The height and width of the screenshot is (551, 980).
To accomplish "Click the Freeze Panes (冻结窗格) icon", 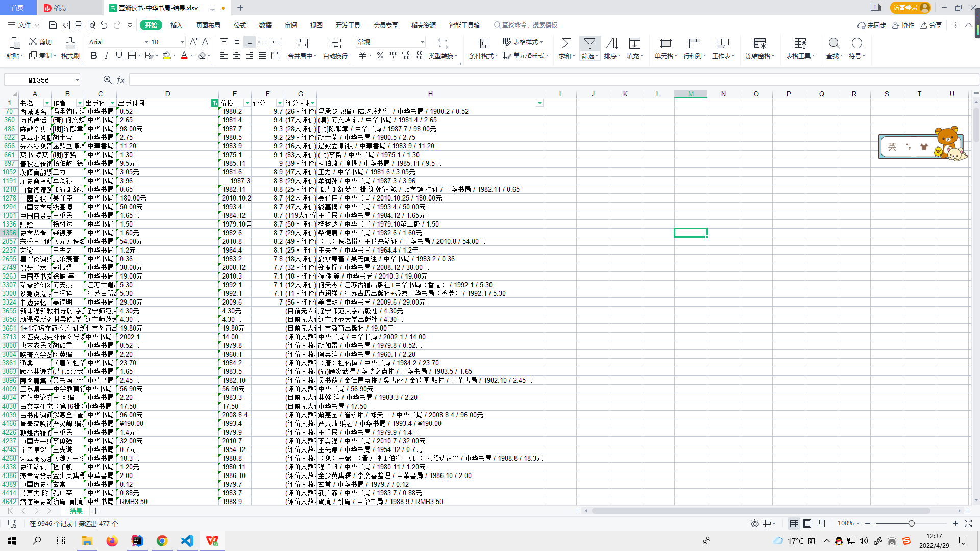I will tap(759, 44).
